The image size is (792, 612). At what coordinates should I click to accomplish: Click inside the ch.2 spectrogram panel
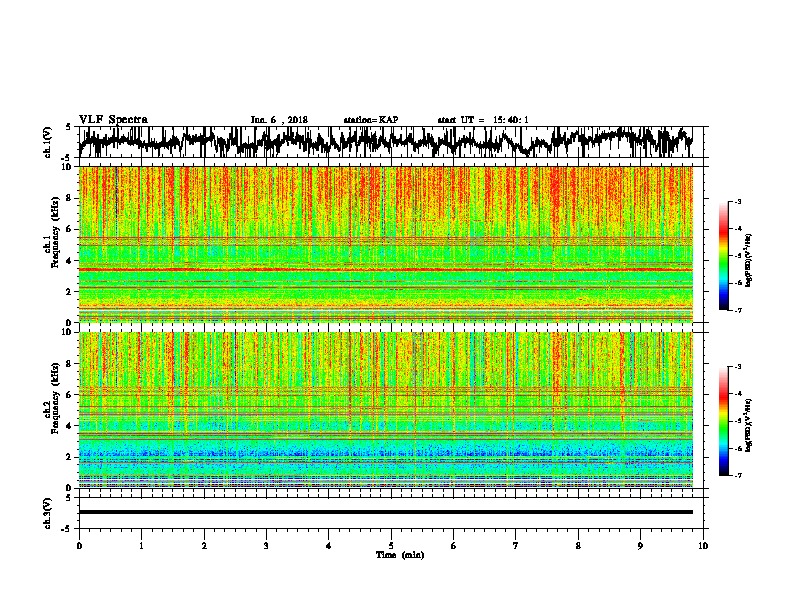[x=386, y=410]
